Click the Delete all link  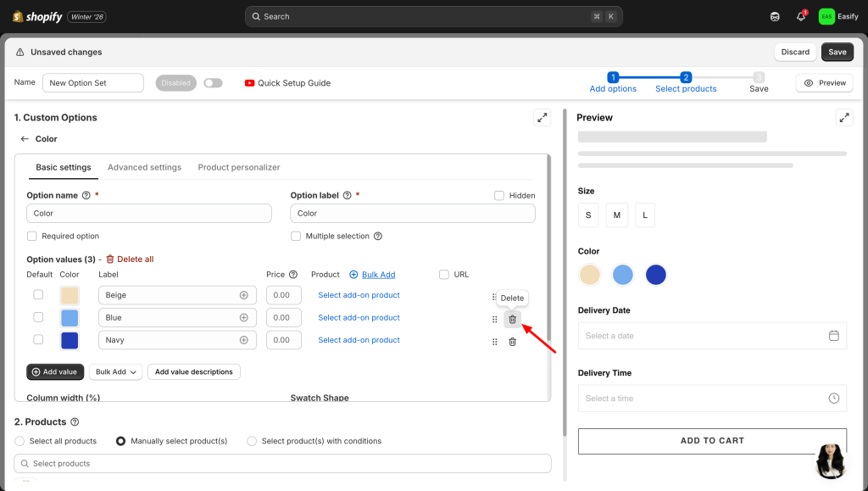[130, 259]
